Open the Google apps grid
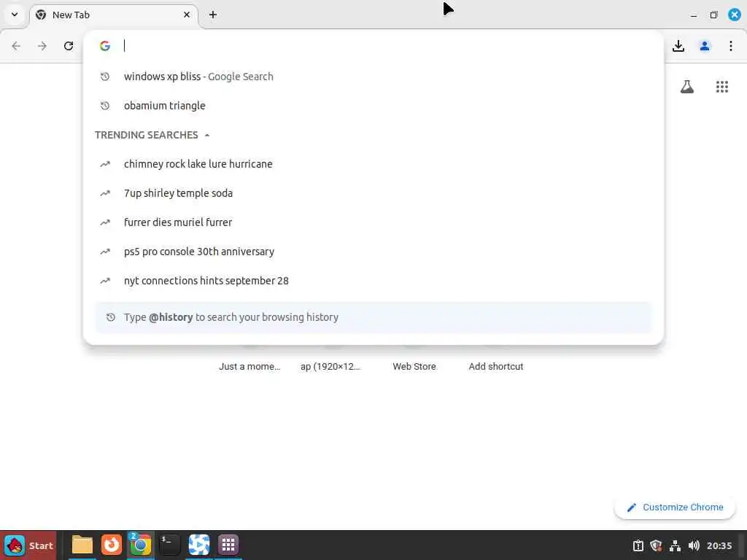The width and height of the screenshot is (747, 560). pyautogui.click(x=722, y=87)
